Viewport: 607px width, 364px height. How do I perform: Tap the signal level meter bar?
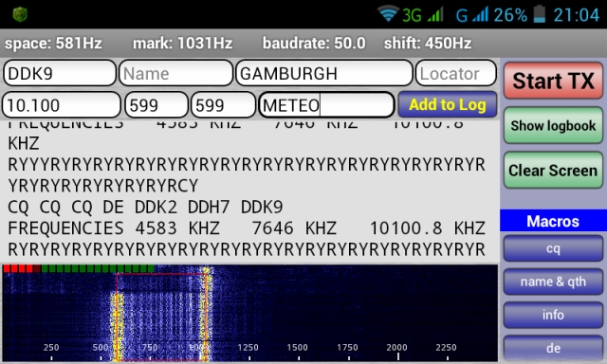click(x=79, y=268)
